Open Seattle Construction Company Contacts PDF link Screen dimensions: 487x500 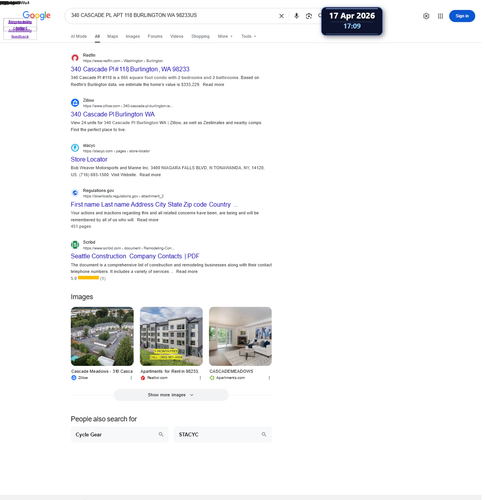tap(135, 256)
